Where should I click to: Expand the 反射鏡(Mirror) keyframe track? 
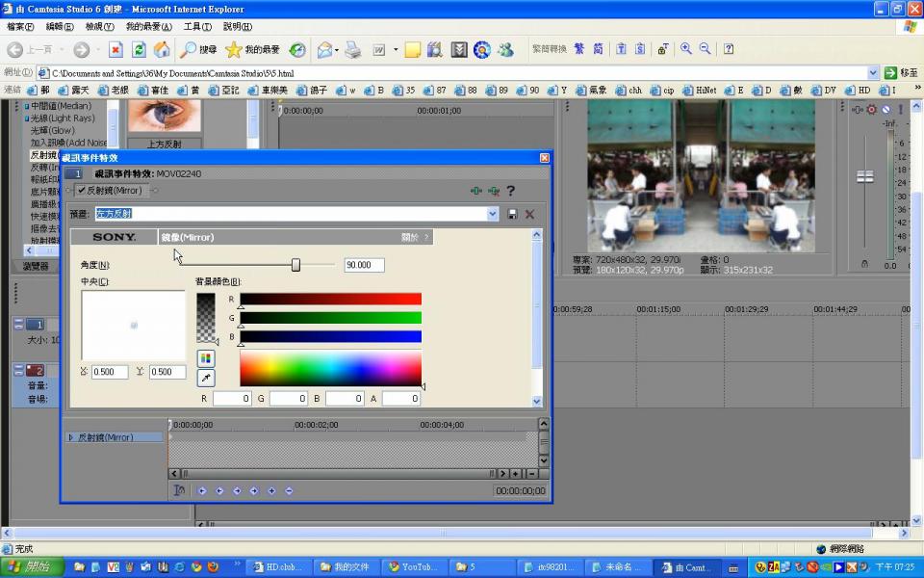[70, 437]
